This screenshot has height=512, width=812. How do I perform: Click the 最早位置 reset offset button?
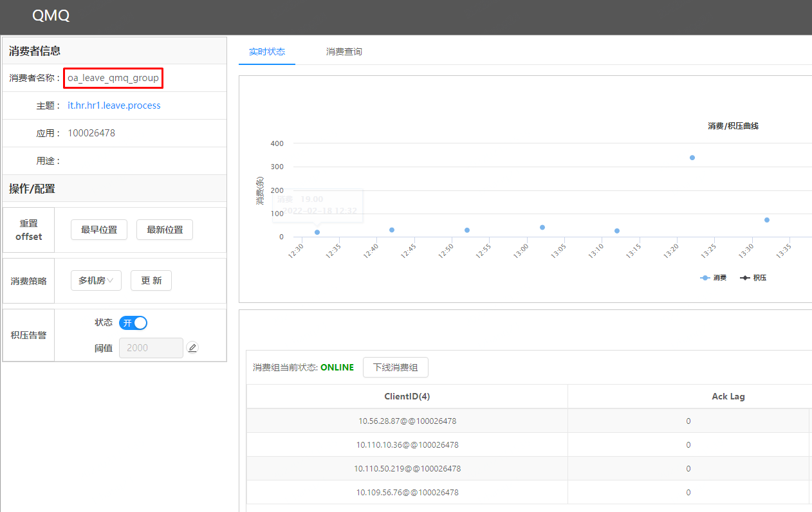pyautogui.click(x=99, y=230)
